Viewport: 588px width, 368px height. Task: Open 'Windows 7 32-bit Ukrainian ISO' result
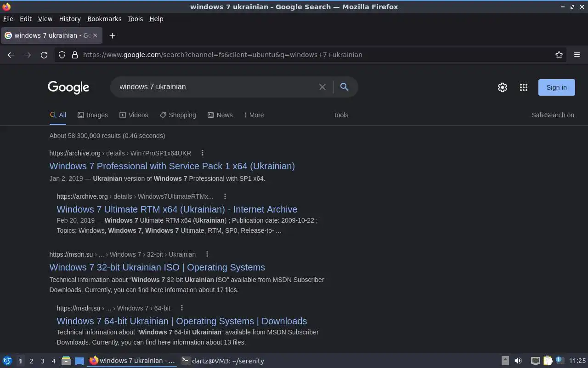tap(157, 267)
